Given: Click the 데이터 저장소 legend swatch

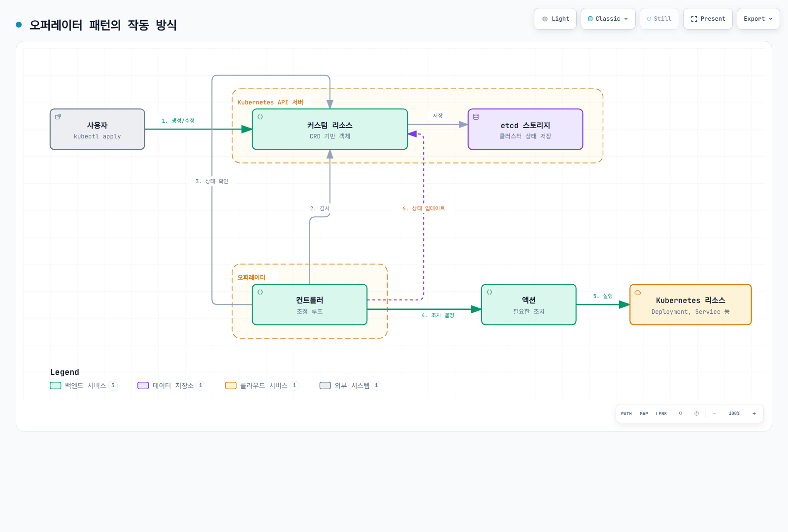Looking at the screenshot, I should 143,386.
